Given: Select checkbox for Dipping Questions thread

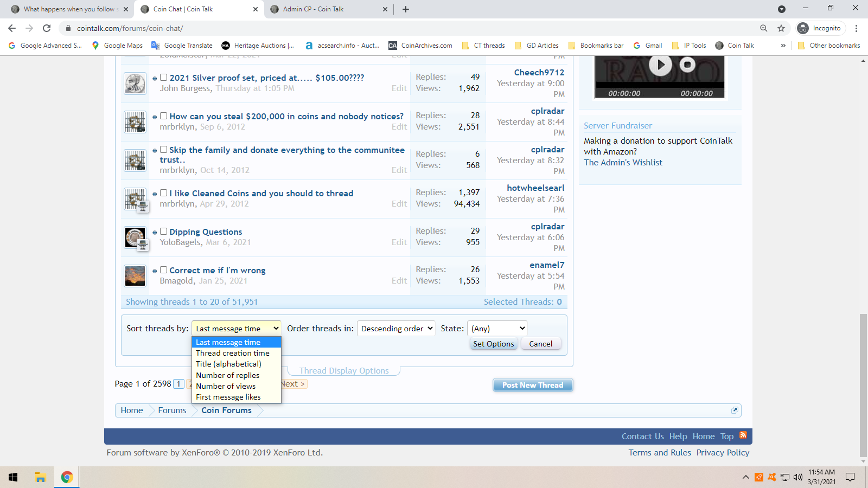Looking at the screenshot, I should coord(163,232).
